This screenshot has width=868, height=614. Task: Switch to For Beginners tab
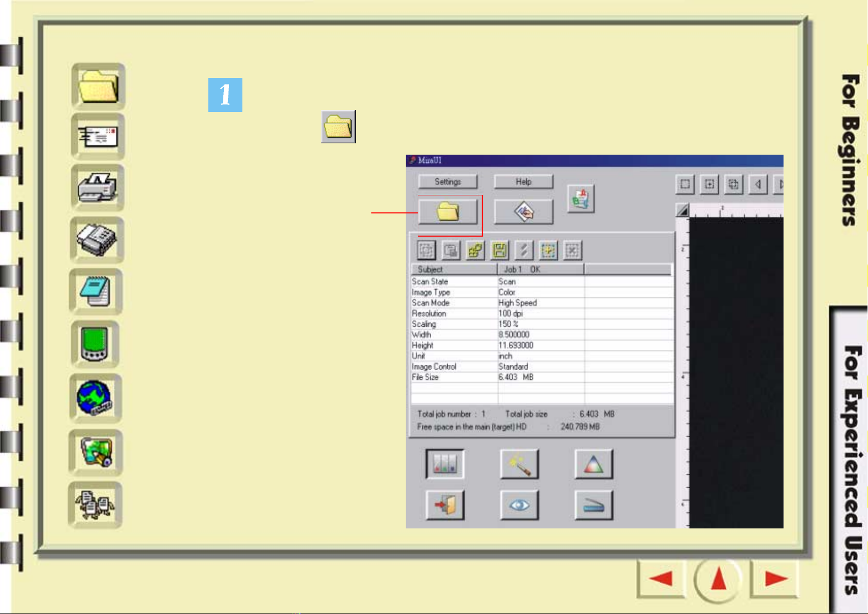pos(849,151)
